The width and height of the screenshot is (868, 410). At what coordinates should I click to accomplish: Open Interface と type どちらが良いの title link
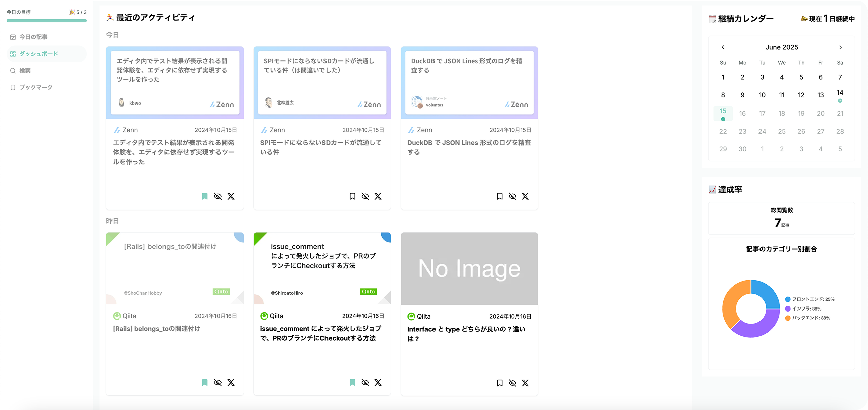467,334
